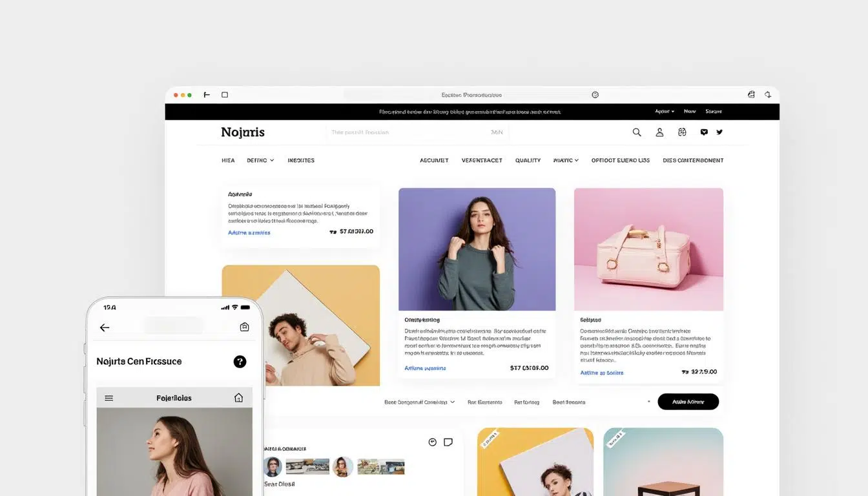Tap the black question mark help icon
The height and width of the screenshot is (496, 868).
coord(240,362)
